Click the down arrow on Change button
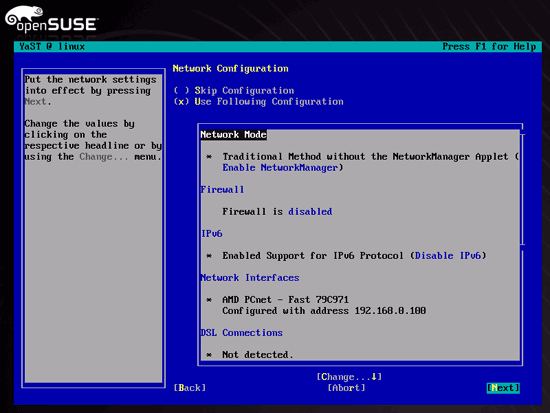 tap(374, 377)
